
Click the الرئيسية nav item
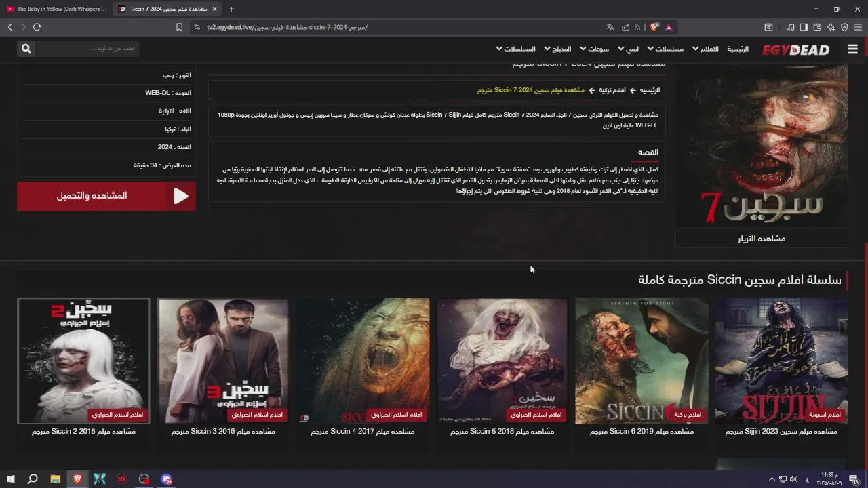click(738, 49)
